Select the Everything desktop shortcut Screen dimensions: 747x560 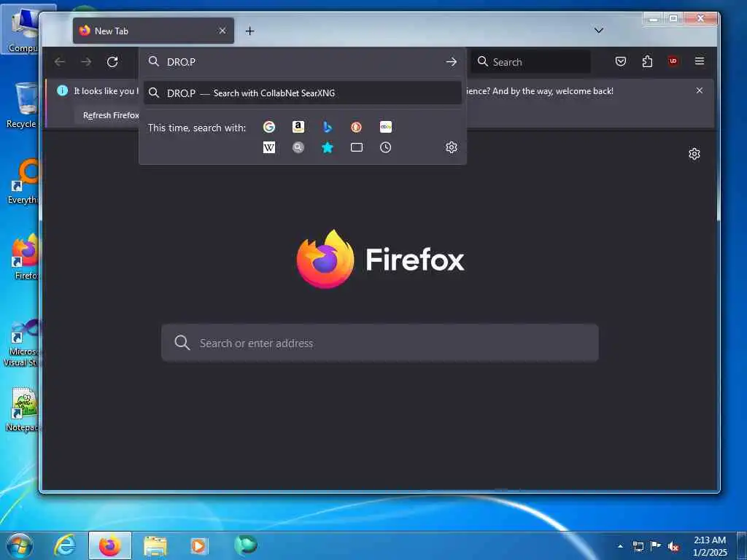tap(22, 182)
